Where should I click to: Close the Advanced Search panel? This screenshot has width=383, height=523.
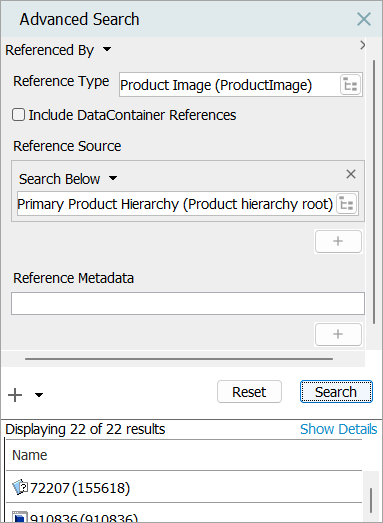[364, 19]
